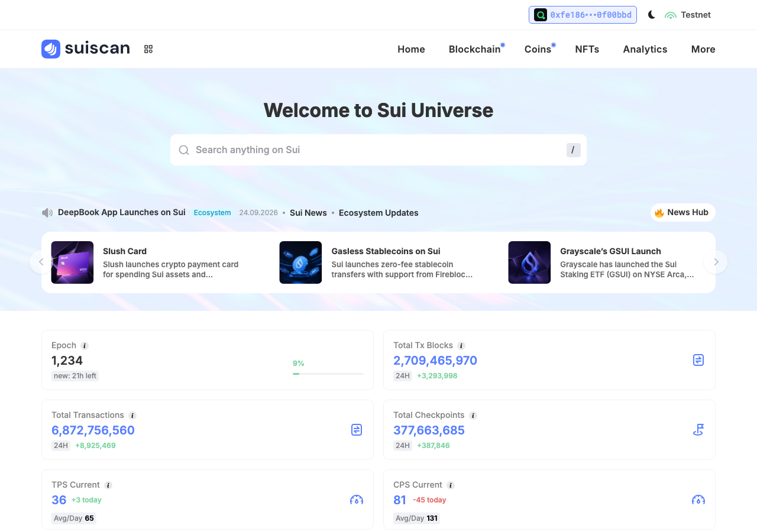Click the Total Checkpoints value 377,663,685

coord(429,430)
